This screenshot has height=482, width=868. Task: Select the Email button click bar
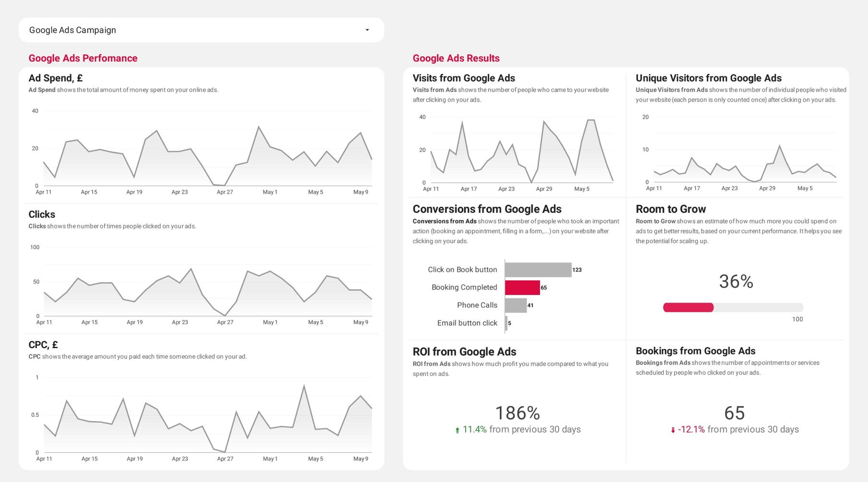[506, 323]
